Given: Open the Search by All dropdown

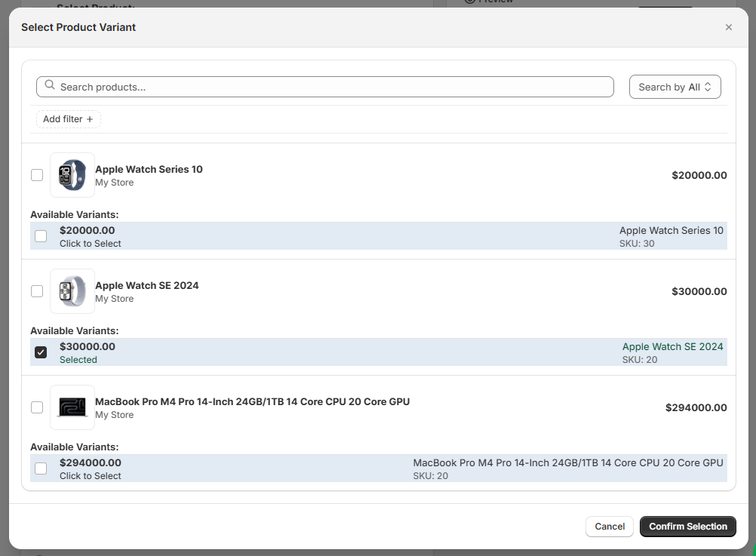Looking at the screenshot, I should [675, 87].
